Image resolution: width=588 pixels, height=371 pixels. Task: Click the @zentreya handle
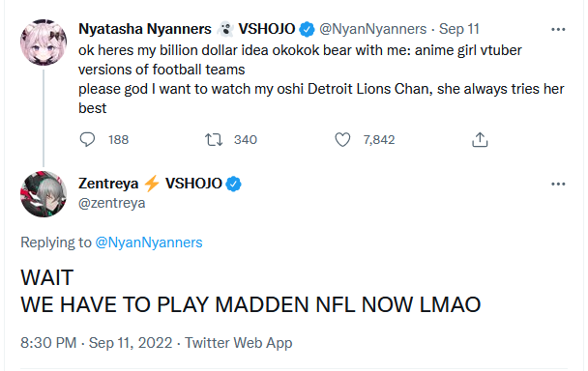click(112, 203)
